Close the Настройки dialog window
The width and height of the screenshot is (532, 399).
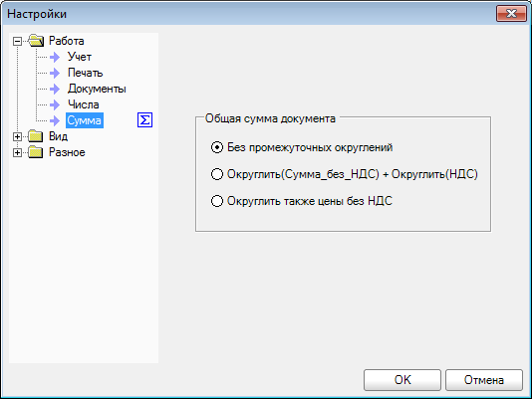coord(511,14)
